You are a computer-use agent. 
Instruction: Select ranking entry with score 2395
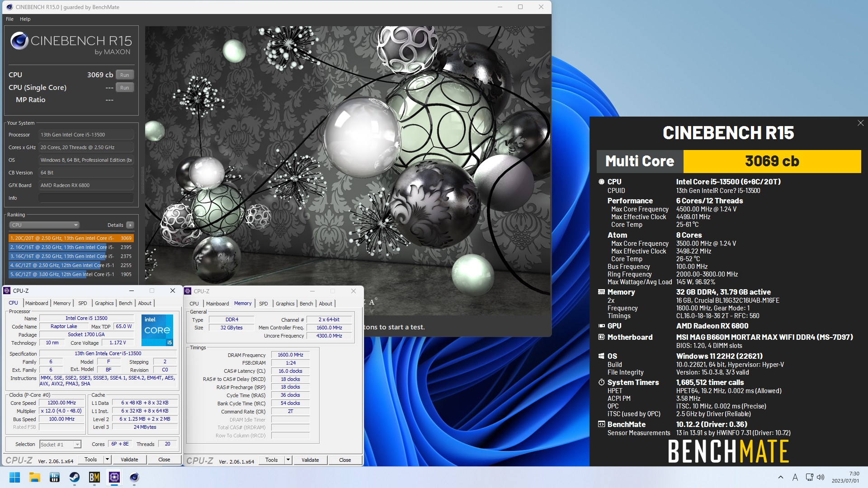[71, 247]
